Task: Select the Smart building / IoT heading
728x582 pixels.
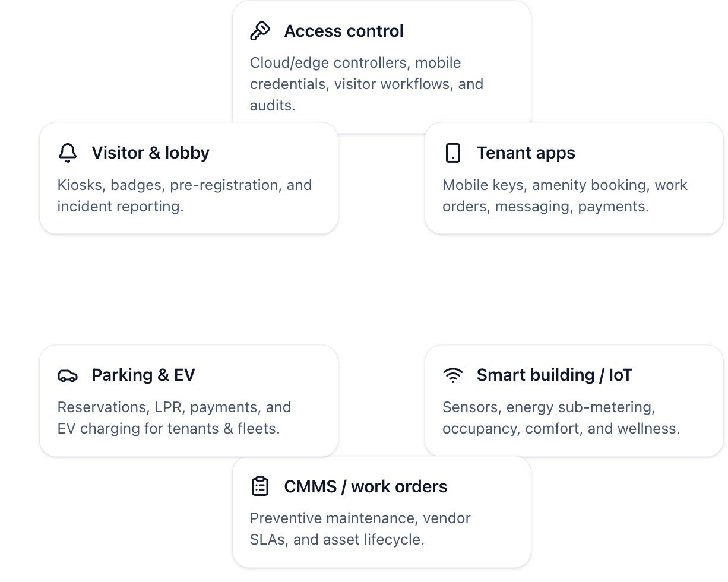Action: coord(554,375)
